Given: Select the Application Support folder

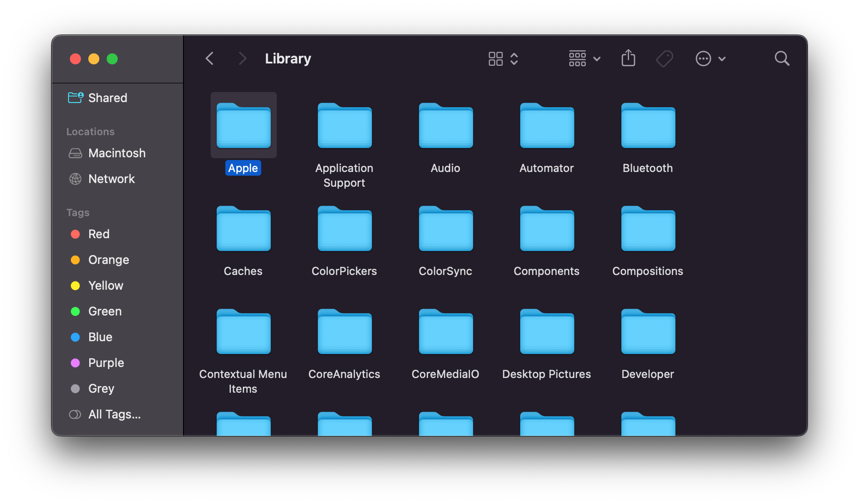Looking at the screenshot, I should (x=345, y=125).
